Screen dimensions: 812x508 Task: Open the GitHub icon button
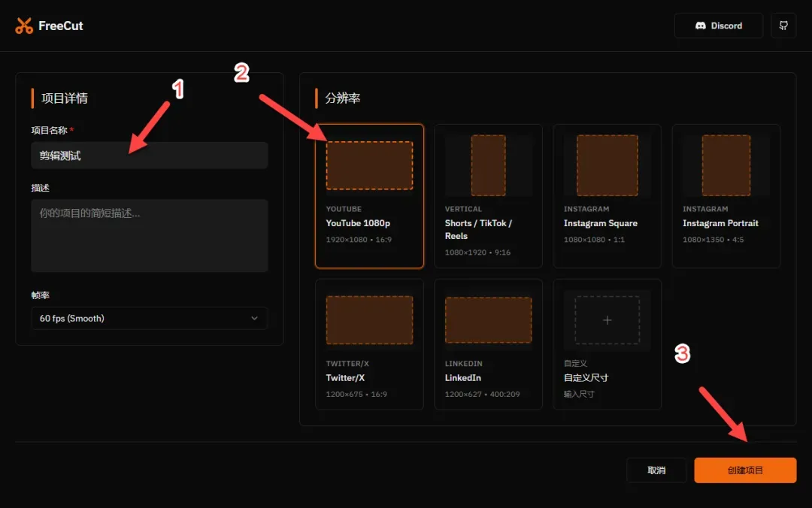click(x=783, y=26)
